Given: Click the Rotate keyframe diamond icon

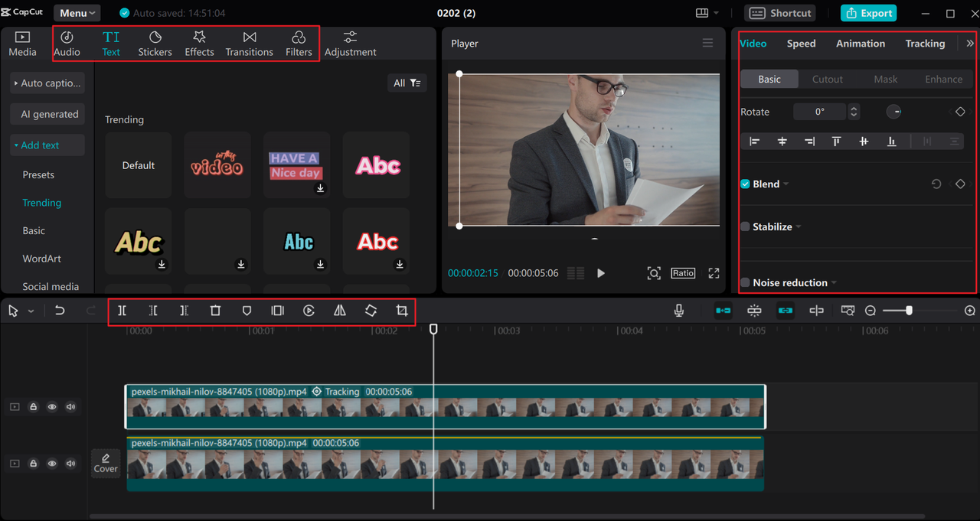Looking at the screenshot, I should (960, 112).
